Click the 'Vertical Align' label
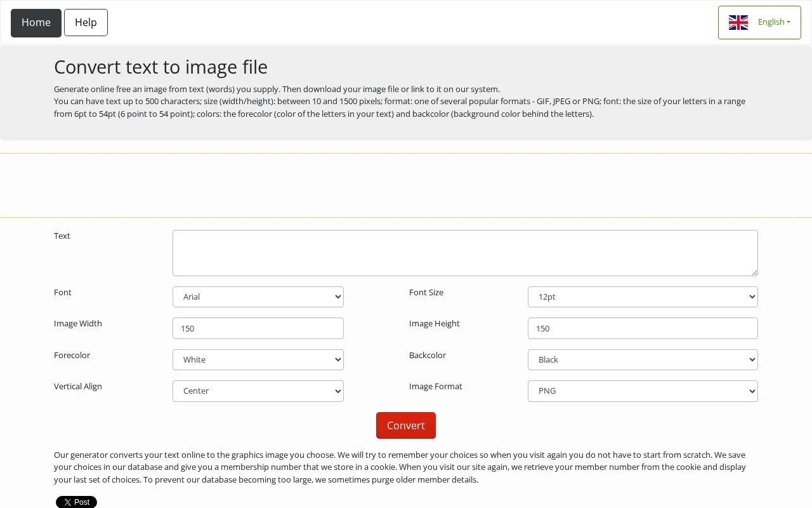812x508 pixels. 78,386
